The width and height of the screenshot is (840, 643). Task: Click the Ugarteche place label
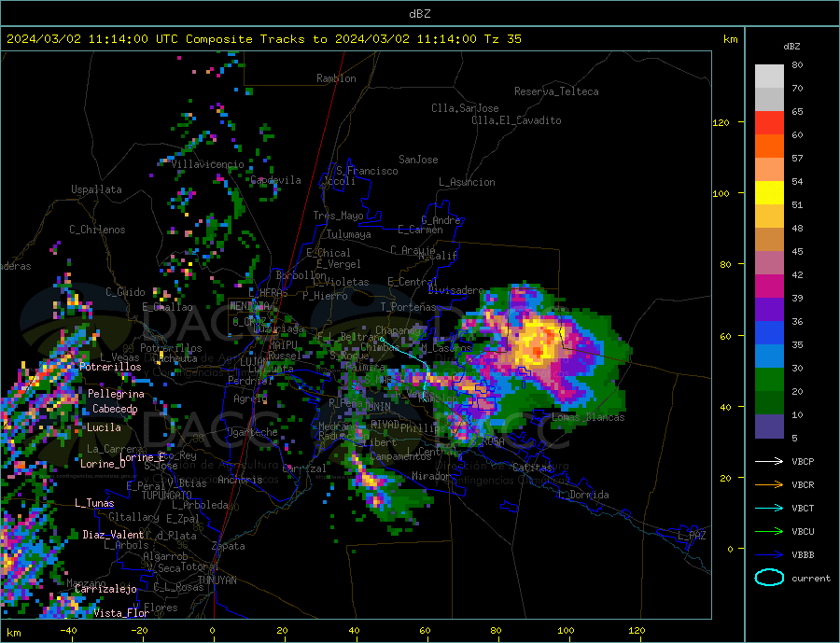pos(252,432)
